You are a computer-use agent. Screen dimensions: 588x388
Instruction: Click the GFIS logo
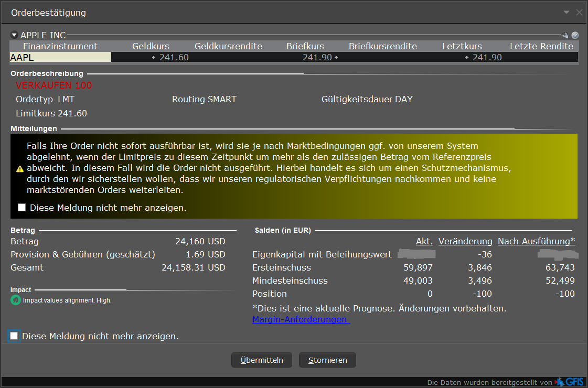pyautogui.click(x=570, y=382)
